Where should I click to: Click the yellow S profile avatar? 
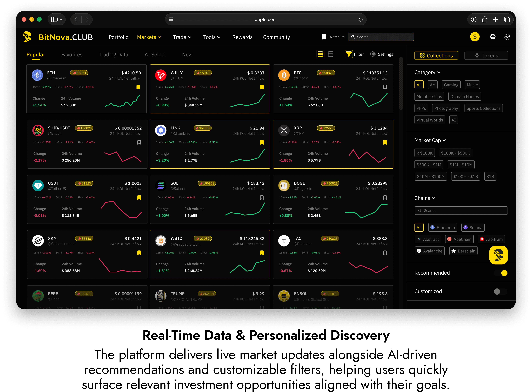pos(475,37)
